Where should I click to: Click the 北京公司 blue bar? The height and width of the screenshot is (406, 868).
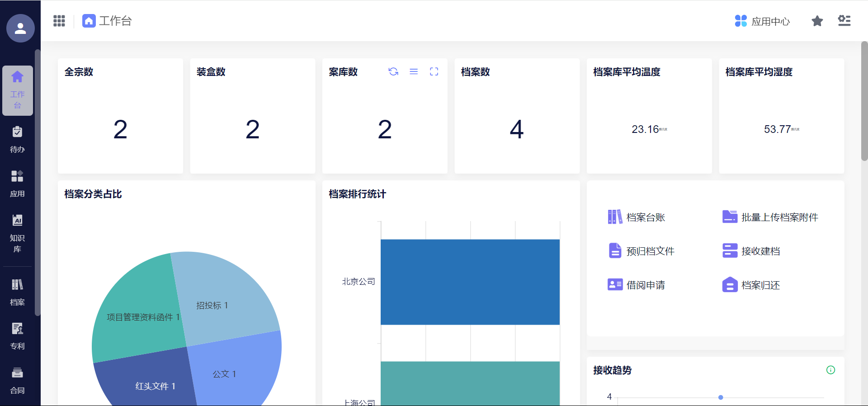coord(470,282)
